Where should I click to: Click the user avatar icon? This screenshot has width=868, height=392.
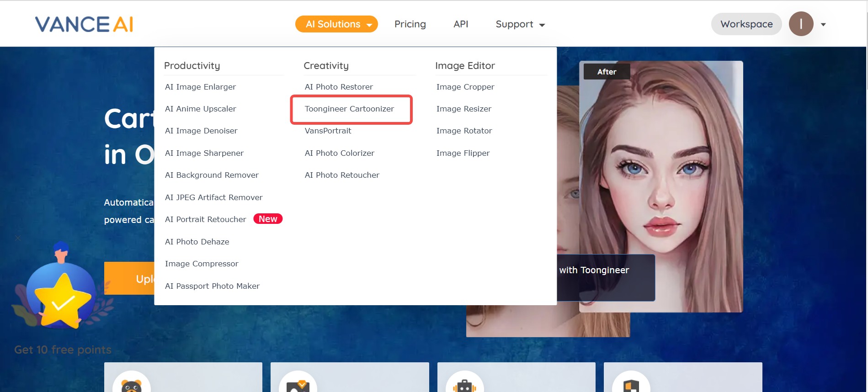[801, 24]
